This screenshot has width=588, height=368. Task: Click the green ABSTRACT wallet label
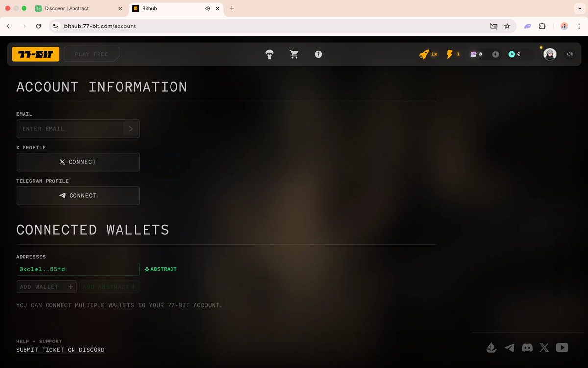click(x=161, y=269)
